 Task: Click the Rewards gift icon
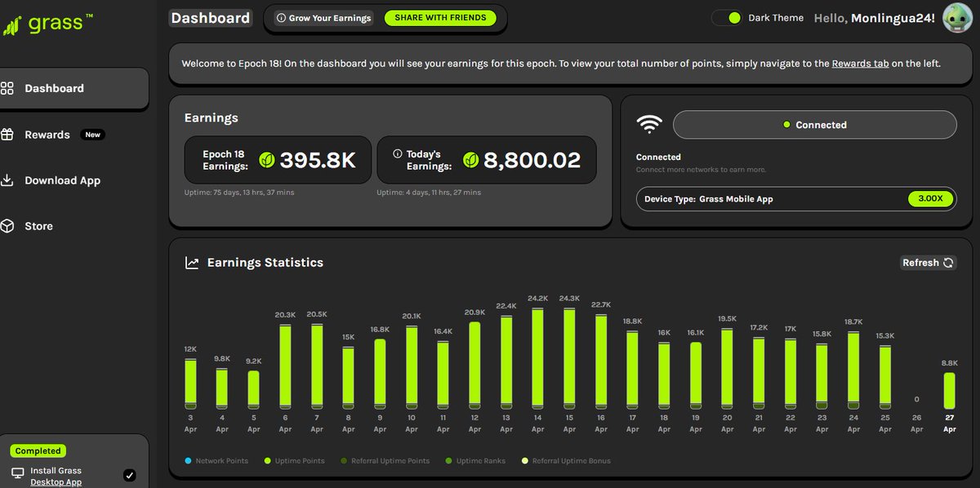point(7,135)
